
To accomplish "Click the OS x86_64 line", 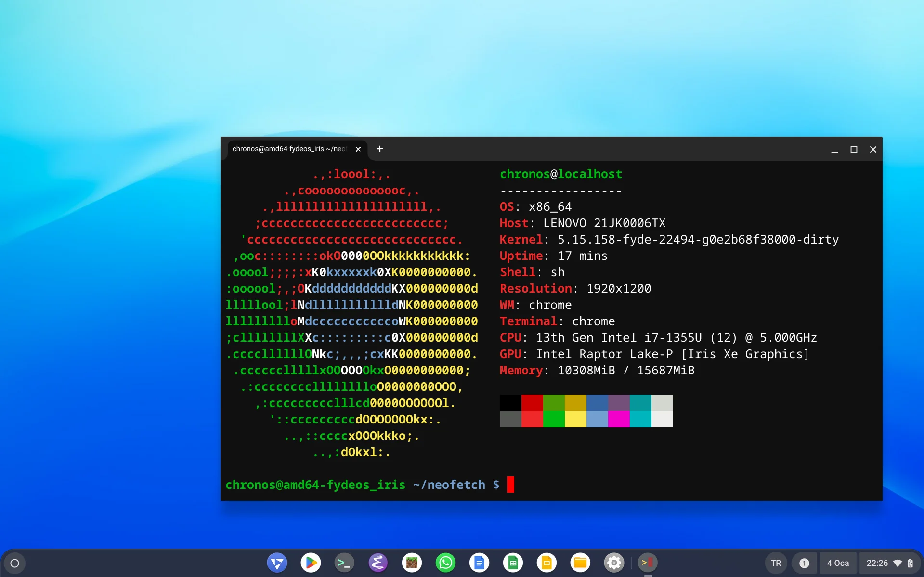I will click(536, 207).
